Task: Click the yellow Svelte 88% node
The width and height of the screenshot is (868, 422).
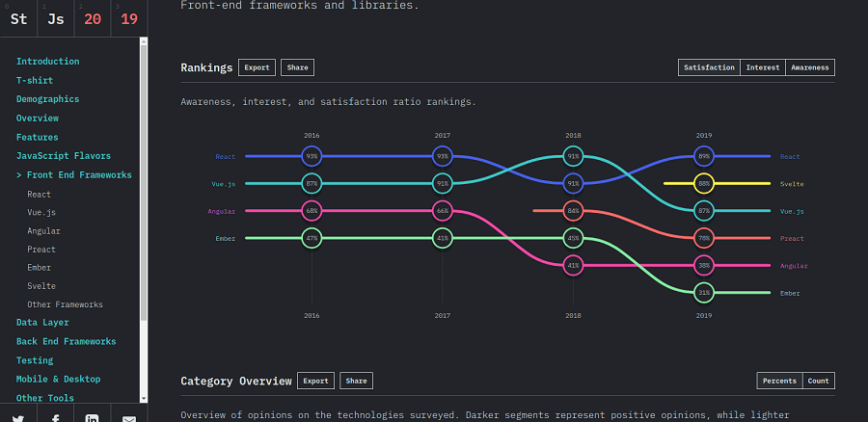Action: [x=704, y=184]
